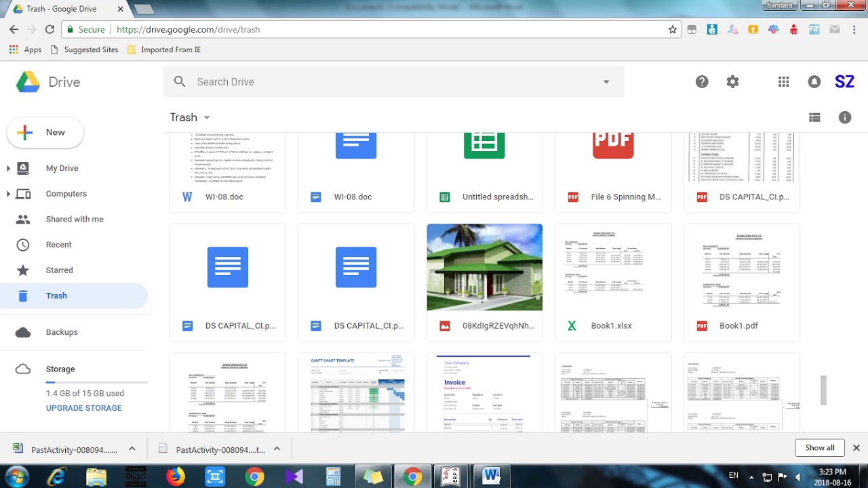This screenshot has height=488, width=868.
Task: Expand the Computers tree
Action: 8,194
